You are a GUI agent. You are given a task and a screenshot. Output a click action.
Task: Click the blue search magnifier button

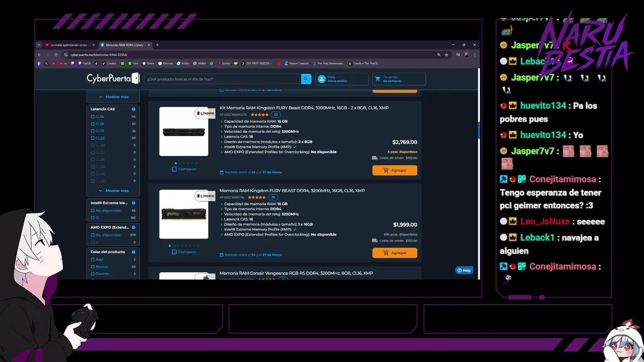point(306,79)
